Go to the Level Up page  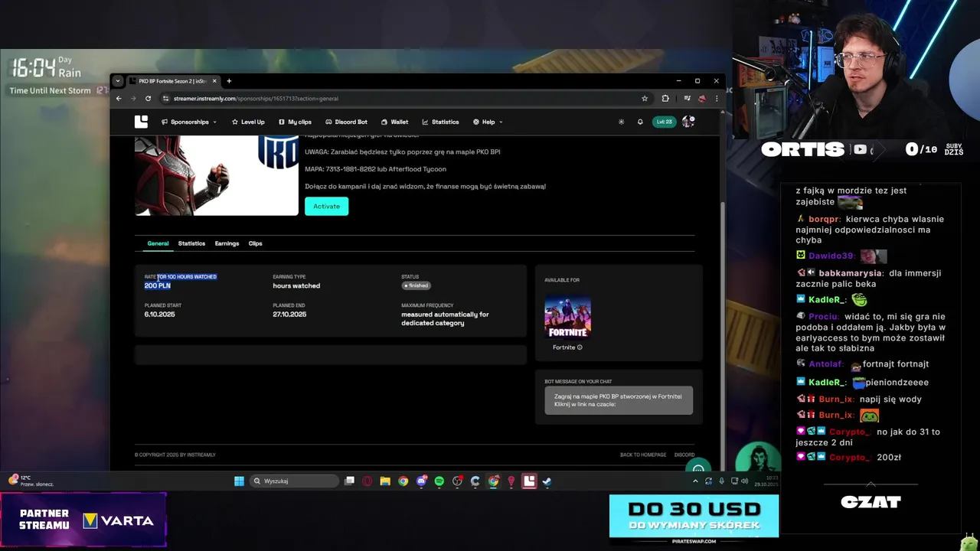pyautogui.click(x=248, y=122)
